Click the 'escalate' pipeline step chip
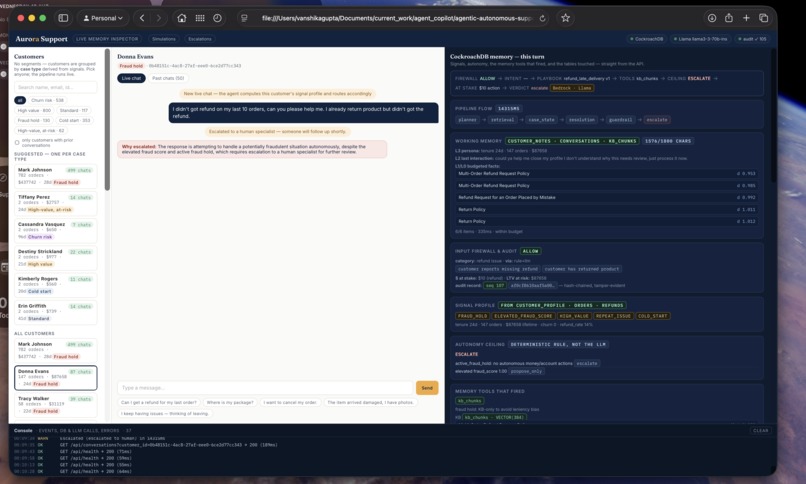 tap(656, 120)
